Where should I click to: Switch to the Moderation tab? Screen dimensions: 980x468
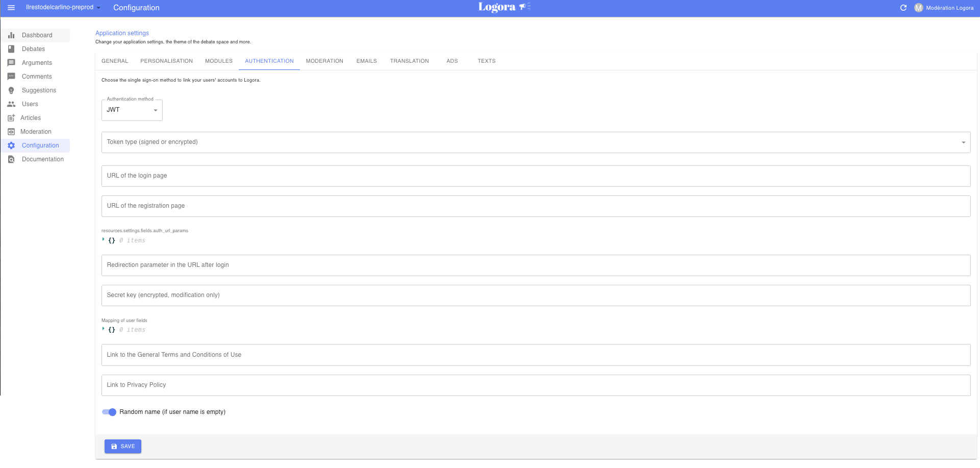coord(324,61)
